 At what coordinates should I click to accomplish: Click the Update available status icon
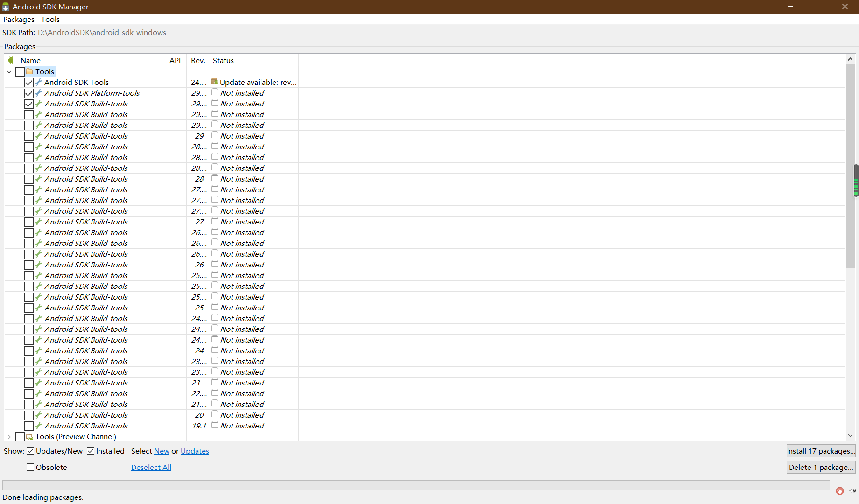tap(215, 82)
